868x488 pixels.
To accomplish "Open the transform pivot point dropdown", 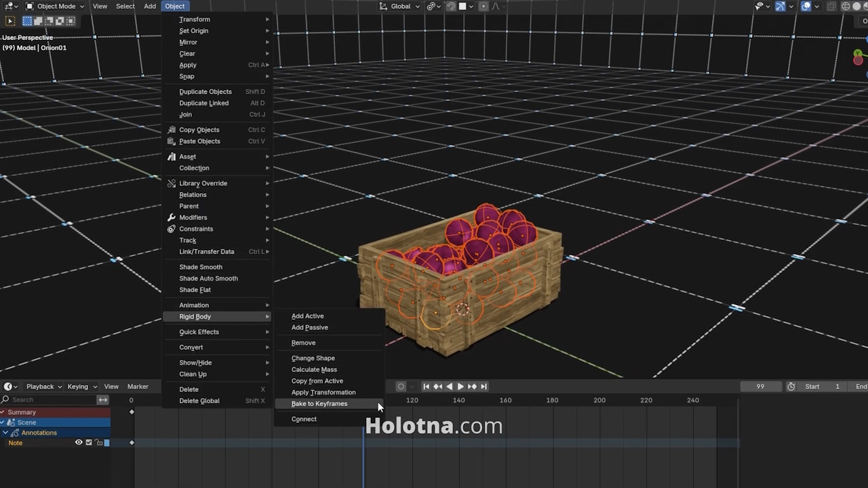I will (433, 6).
